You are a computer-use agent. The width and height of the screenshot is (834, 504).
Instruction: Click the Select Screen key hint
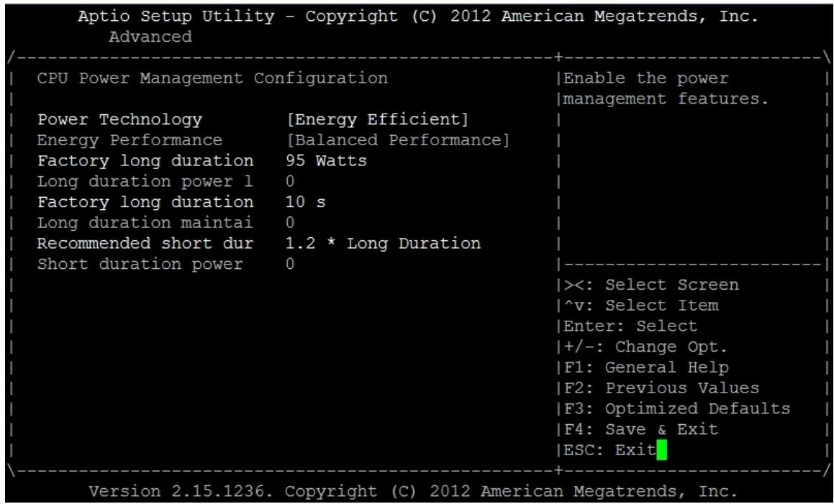coord(651,285)
